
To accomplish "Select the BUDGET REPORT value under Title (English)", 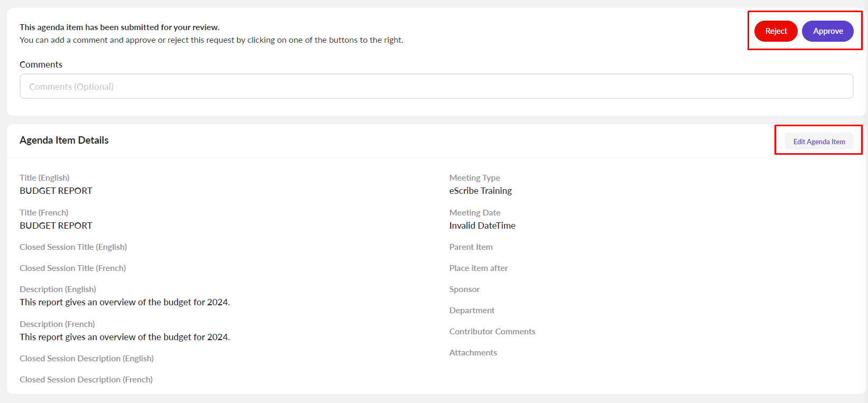I will [x=56, y=191].
